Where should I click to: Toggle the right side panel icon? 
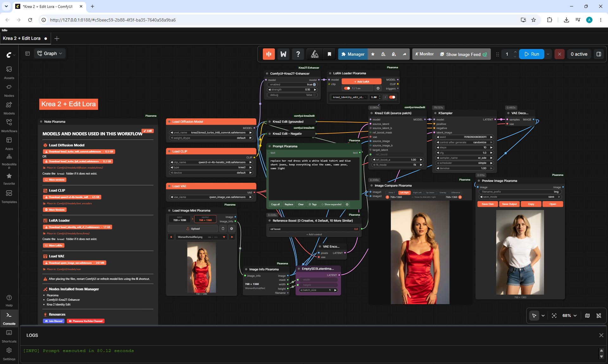point(598,54)
